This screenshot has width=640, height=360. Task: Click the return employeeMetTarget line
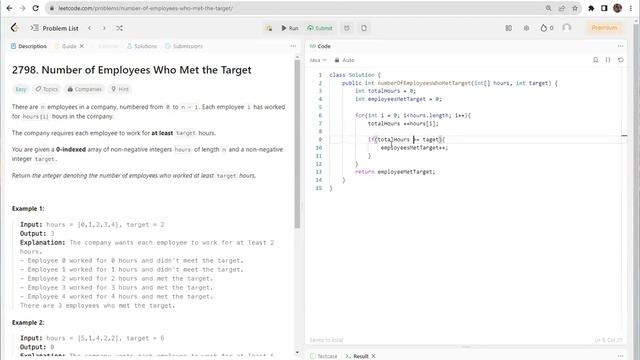tap(395, 172)
